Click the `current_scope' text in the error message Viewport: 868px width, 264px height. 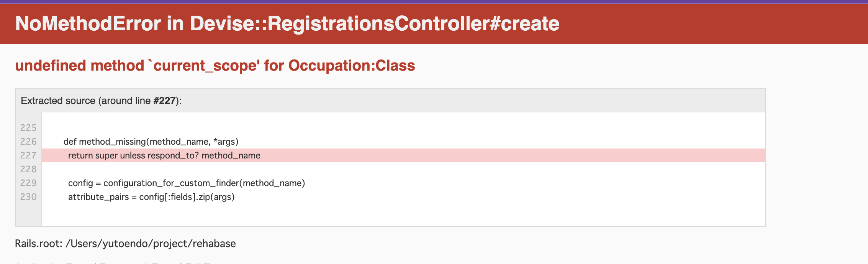[x=206, y=66]
